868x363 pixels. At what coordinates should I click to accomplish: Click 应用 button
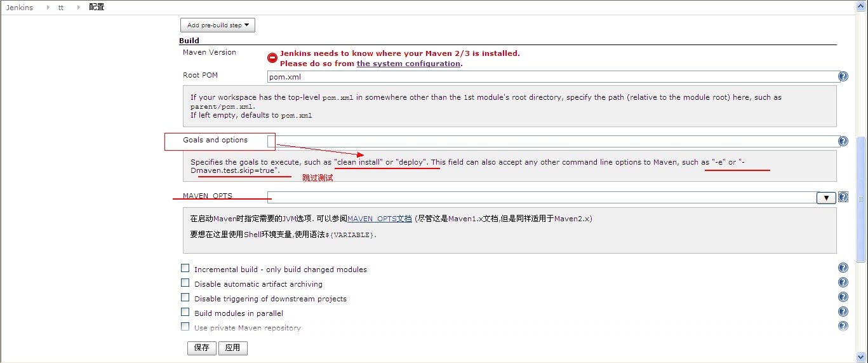233,348
